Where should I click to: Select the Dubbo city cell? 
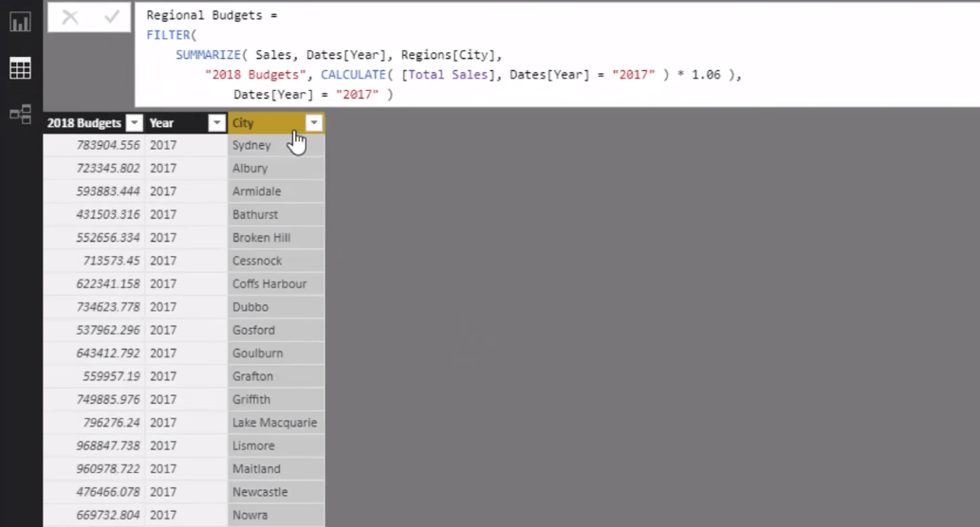(276, 306)
